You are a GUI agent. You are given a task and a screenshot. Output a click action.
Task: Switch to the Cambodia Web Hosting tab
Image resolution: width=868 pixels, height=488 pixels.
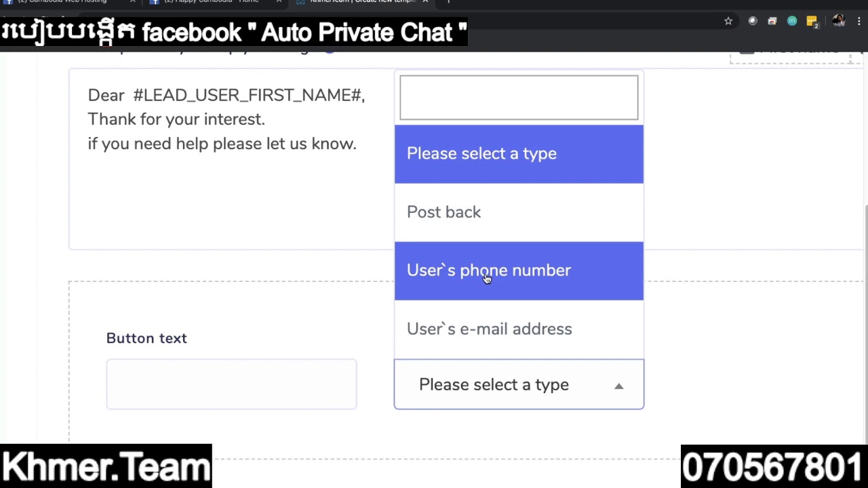[61, 2]
